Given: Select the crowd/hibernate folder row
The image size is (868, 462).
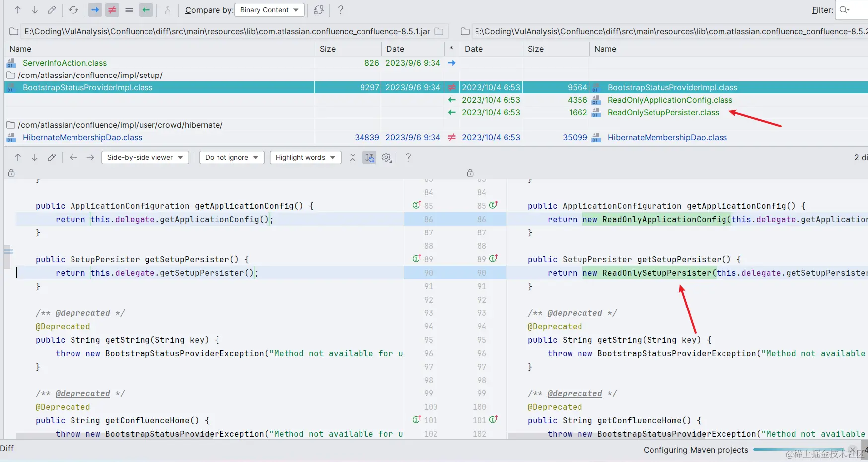Looking at the screenshot, I should tap(120, 125).
